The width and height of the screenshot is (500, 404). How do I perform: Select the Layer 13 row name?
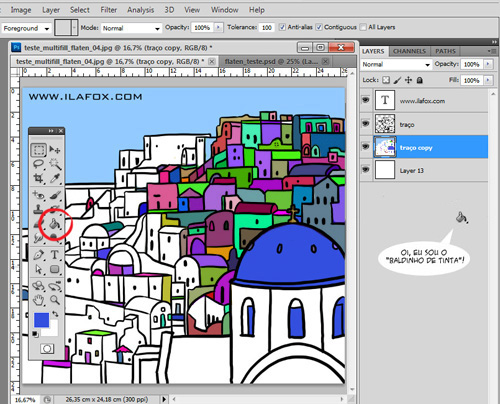411,171
